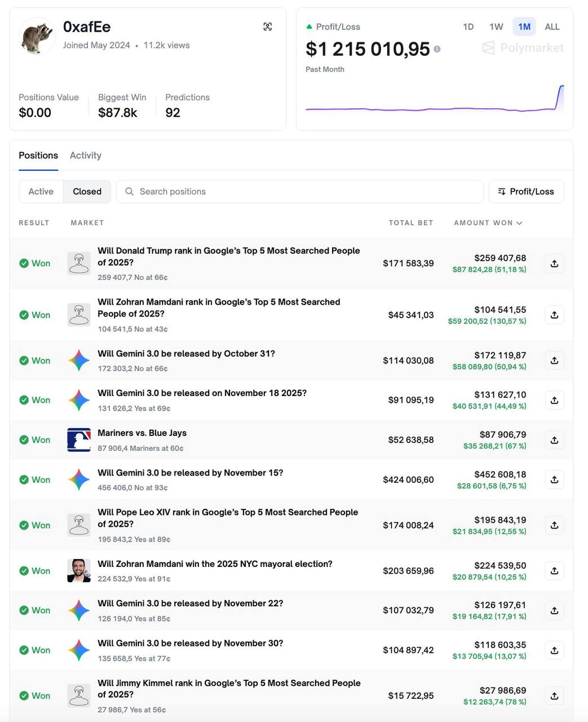Image resolution: width=588 pixels, height=722 pixels.
Task: Share the Jimmy Kimmel market result
Action: [554, 695]
